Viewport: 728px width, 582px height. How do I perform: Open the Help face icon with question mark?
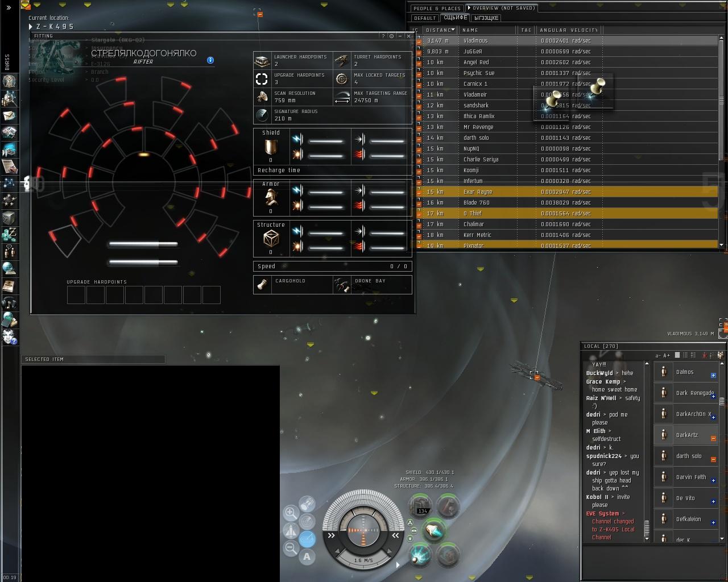[9, 336]
